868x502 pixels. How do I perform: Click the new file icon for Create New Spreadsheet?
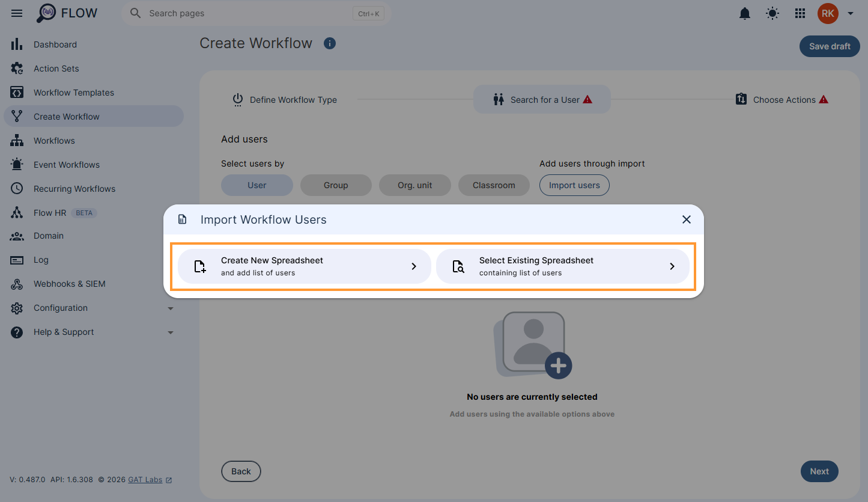coord(200,266)
